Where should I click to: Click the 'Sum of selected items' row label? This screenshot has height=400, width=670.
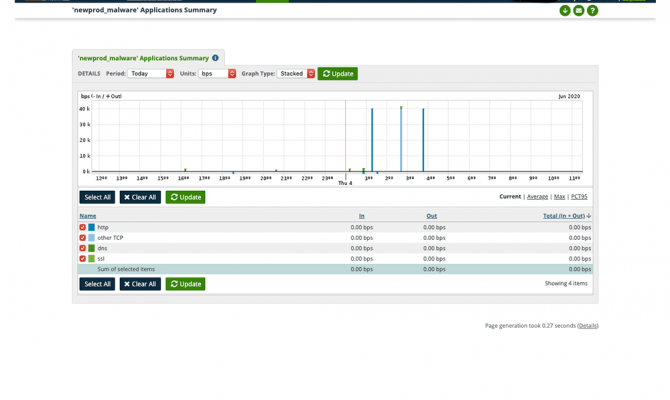(126, 269)
